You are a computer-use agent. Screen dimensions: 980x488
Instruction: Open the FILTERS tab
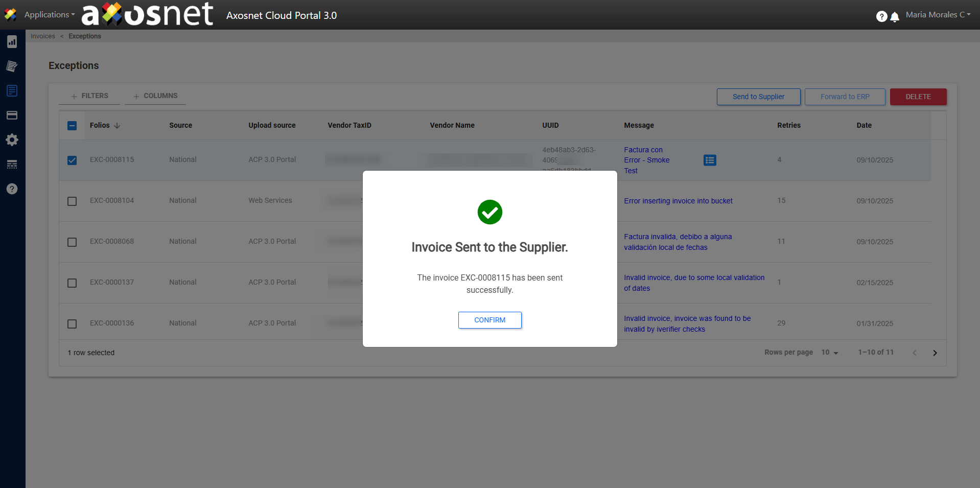pos(89,96)
